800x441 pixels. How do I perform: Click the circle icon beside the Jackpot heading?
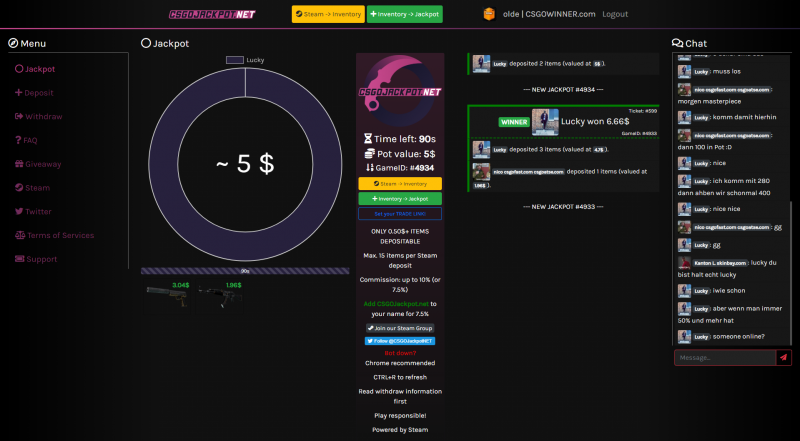pyautogui.click(x=146, y=43)
